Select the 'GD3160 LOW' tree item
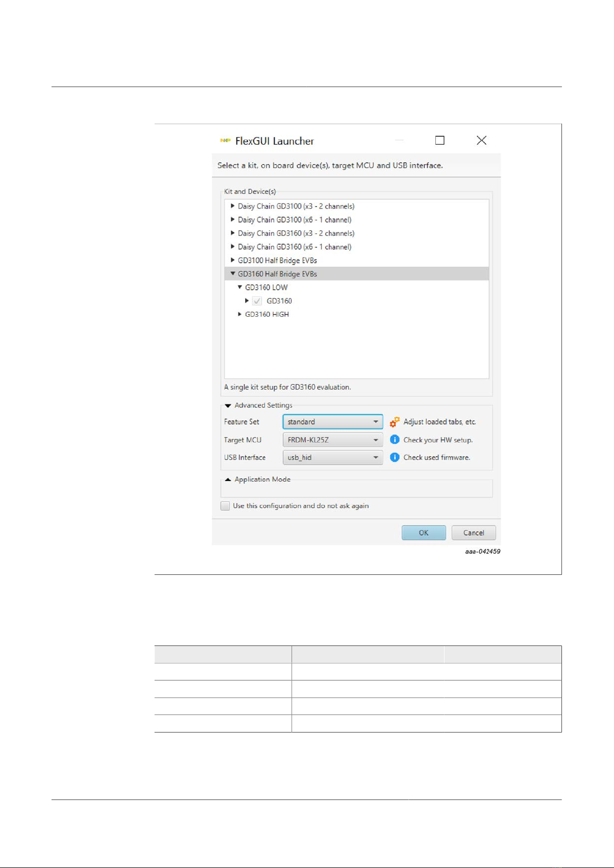 pos(266,287)
